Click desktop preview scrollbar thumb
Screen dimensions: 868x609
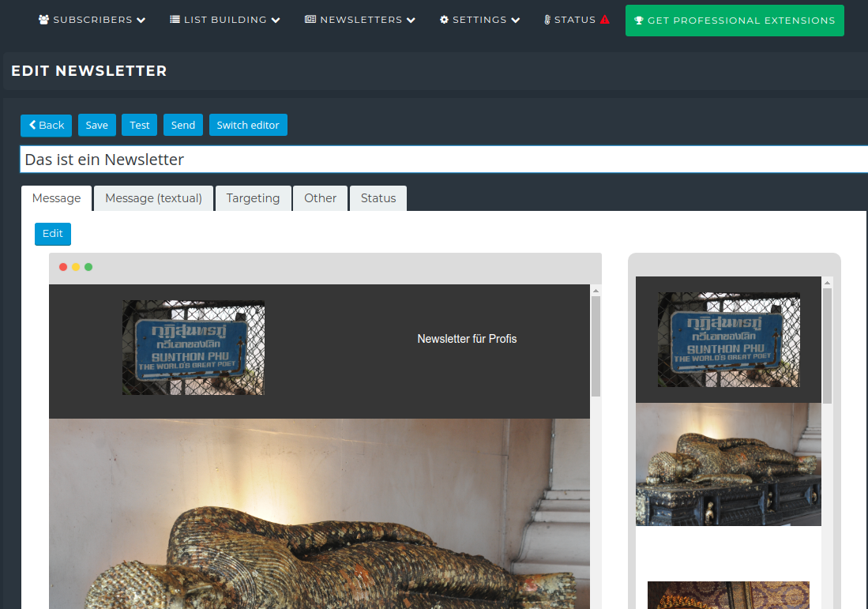(x=596, y=347)
